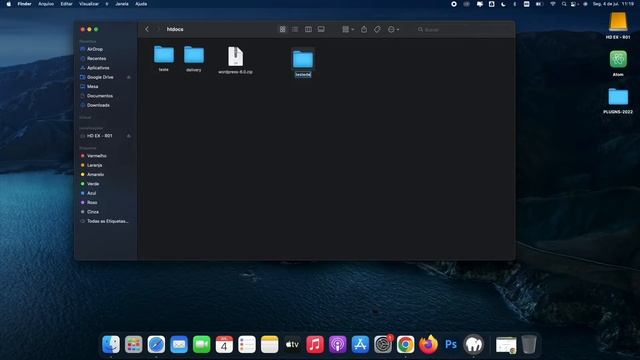The height and width of the screenshot is (360, 640).
Task: Click the Share icon in Finder toolbar
Action: click(x=364, y=29)
